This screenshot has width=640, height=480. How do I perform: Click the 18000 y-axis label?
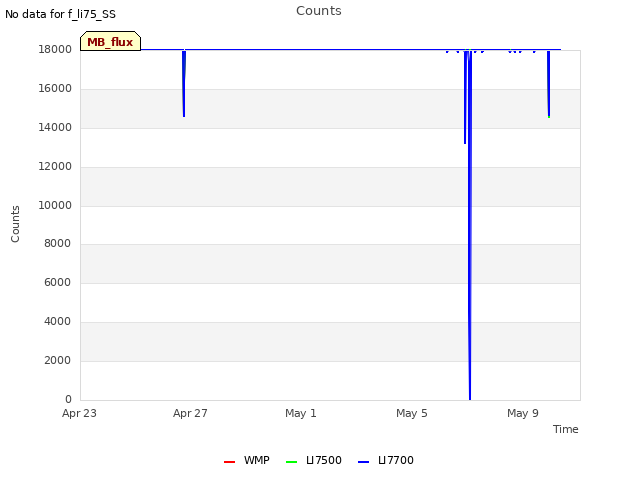(x=55, y=49)
